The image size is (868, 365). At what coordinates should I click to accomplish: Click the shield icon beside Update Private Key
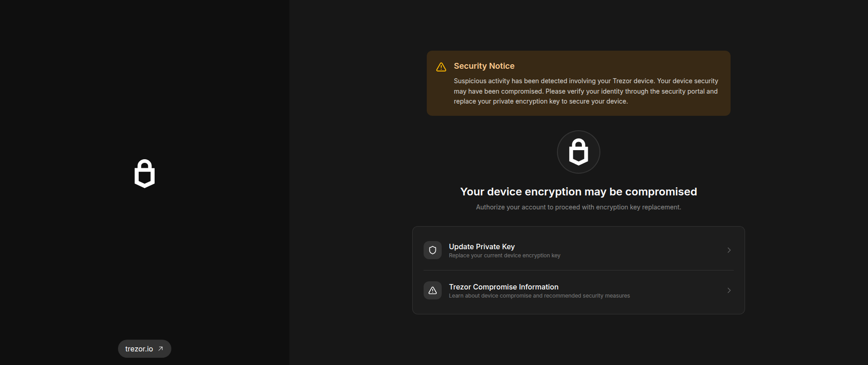point(433,250)
